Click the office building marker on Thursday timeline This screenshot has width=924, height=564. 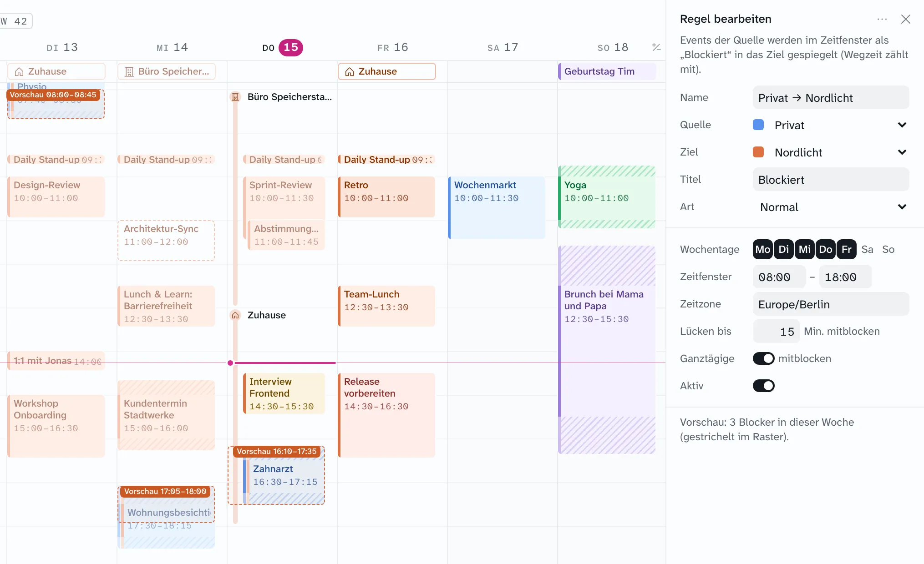coord(235,97)
